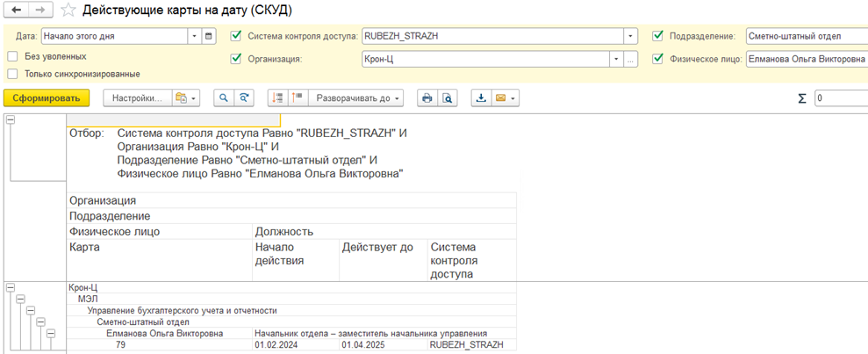Open the calendar picker for Дата

pos(209,37)
